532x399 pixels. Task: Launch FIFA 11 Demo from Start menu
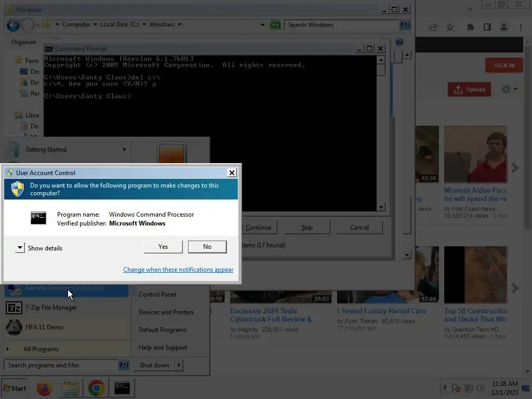pos(66,327)
